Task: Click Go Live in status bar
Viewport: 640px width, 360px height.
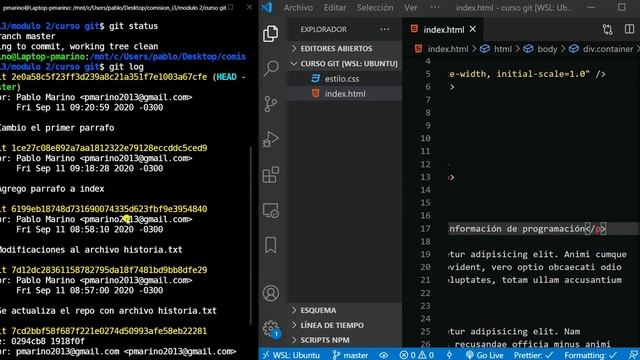Action: point(485,355)
